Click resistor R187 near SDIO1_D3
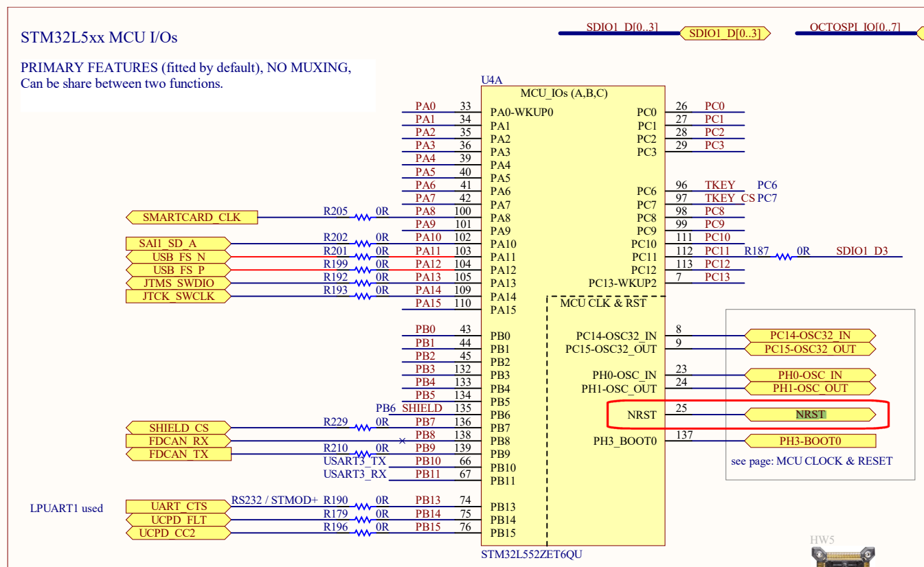The image size is (924, 567). (782, 257)
